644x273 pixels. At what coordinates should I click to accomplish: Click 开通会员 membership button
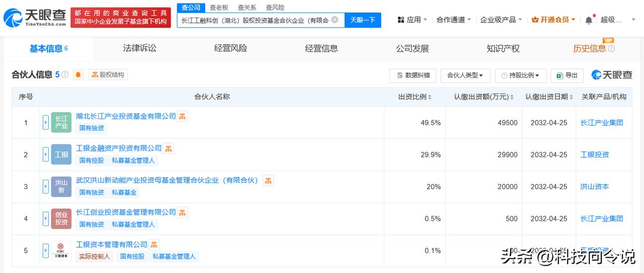pyautogui.click(x=554, y=20)
